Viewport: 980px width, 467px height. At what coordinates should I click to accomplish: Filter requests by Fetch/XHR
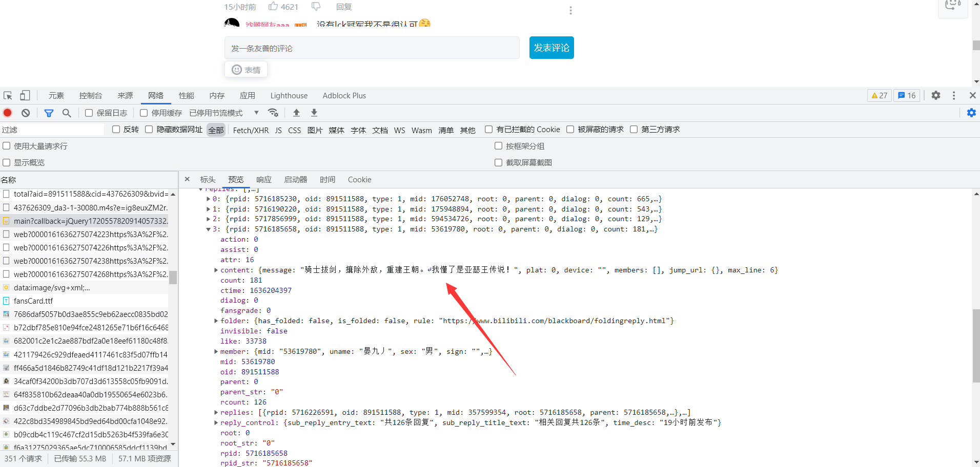point(251,130)
